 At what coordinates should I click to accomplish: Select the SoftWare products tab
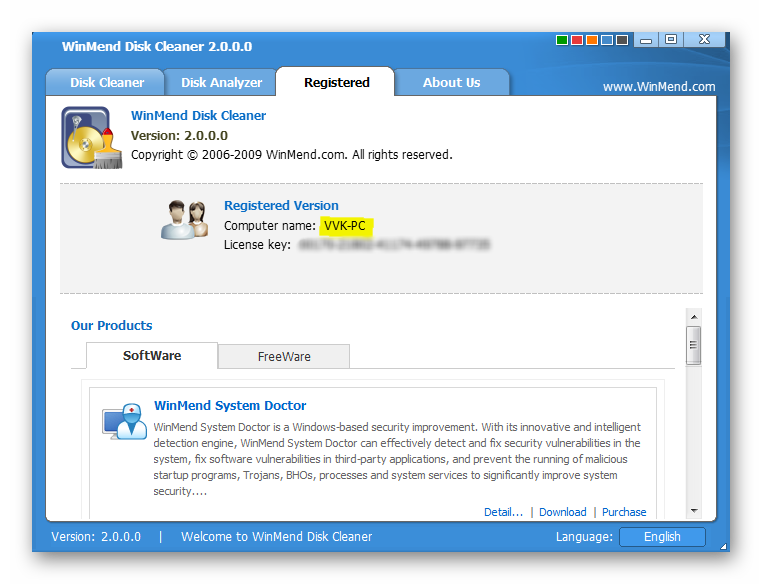(152, 356)
